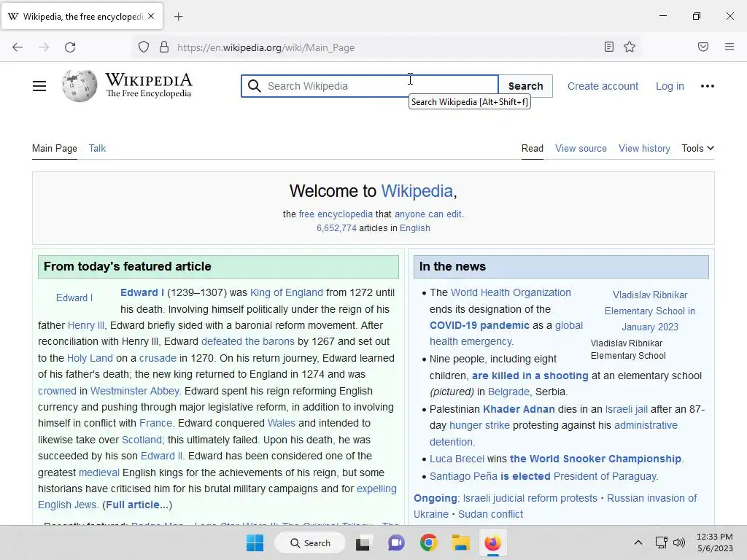Open the Westminster Abbey link

point(135,391)
